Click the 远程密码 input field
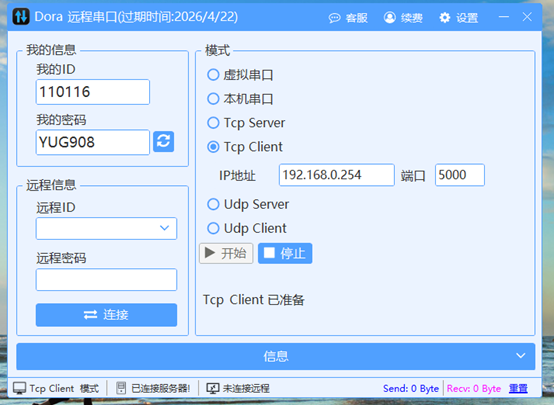The image size is (554, 405). [x=106, y=280]
